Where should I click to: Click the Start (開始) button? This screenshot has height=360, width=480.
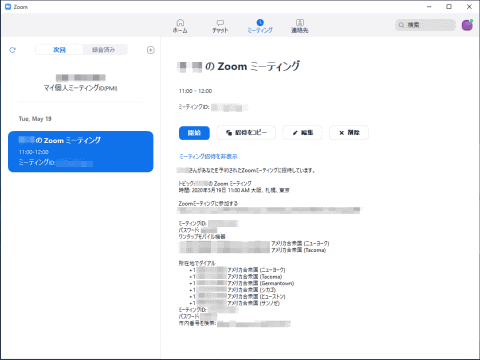(194, 133)
